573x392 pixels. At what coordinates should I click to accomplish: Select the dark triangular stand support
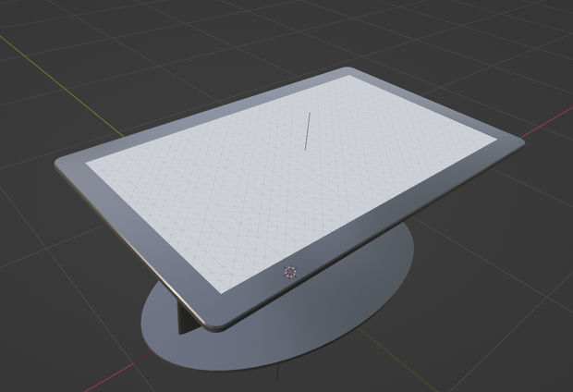187,319
